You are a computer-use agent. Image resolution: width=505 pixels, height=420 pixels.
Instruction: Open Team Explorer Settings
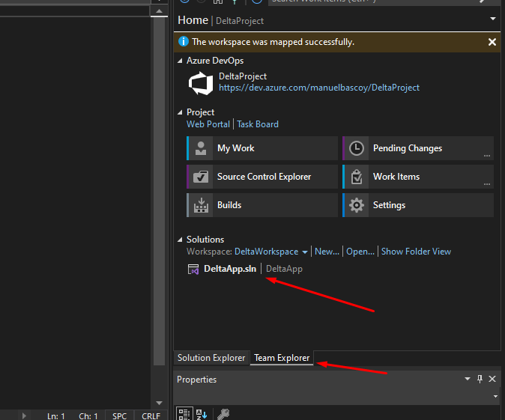417,205
